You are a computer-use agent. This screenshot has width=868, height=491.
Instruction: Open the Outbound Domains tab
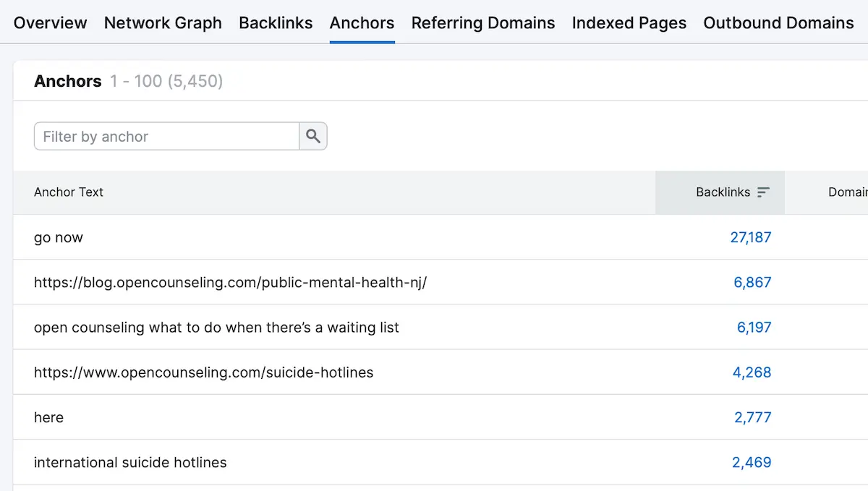point(778,23)
